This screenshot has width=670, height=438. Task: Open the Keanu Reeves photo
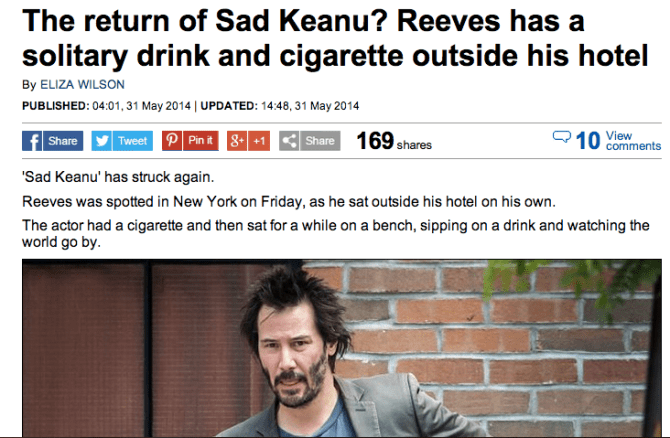pos(341,348)
